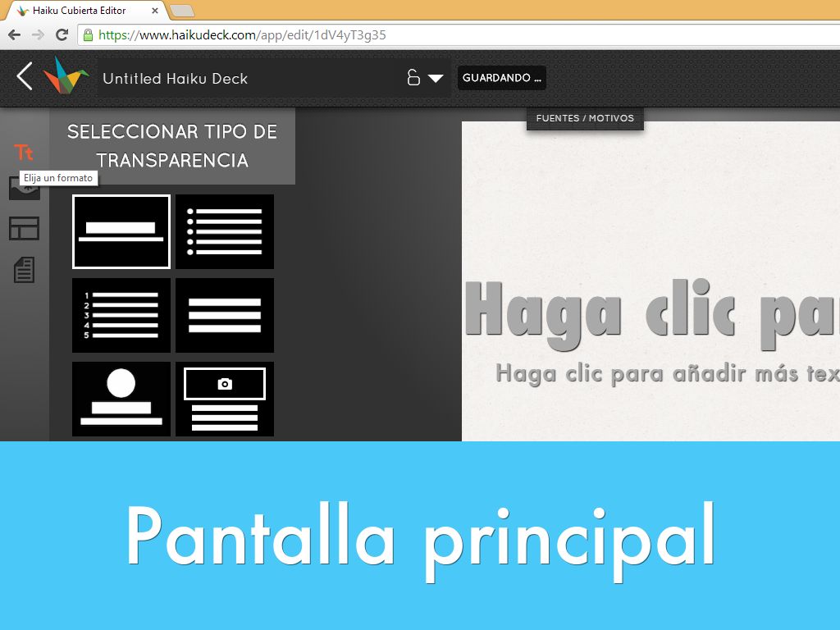Open the notes page tool in sidebar

click(24, 270)
